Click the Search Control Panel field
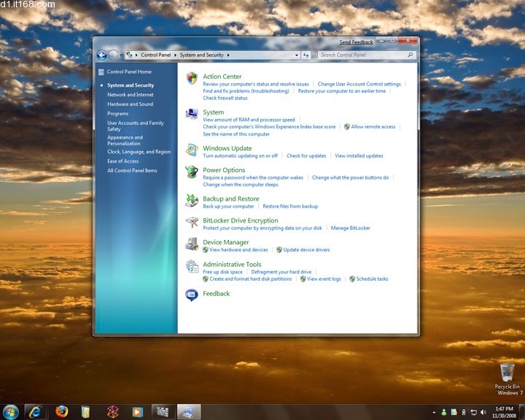525x420 pixels. (362, 55)
